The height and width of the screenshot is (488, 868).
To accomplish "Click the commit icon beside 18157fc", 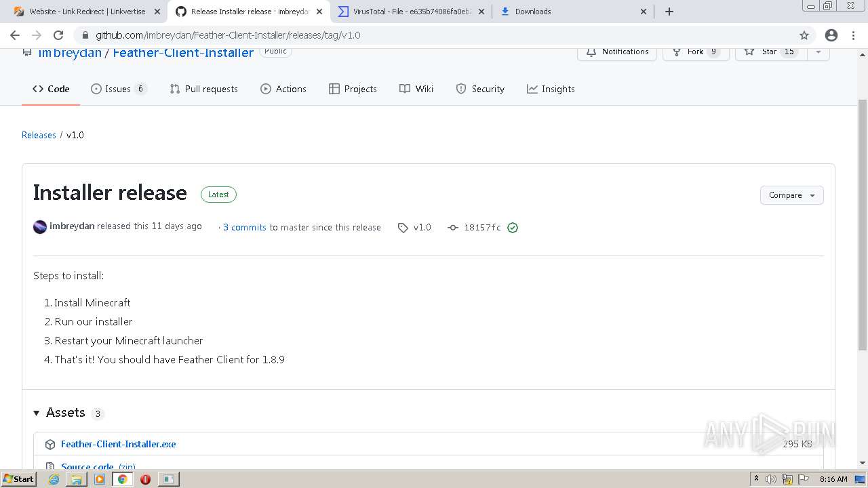I will pos(453,228).
